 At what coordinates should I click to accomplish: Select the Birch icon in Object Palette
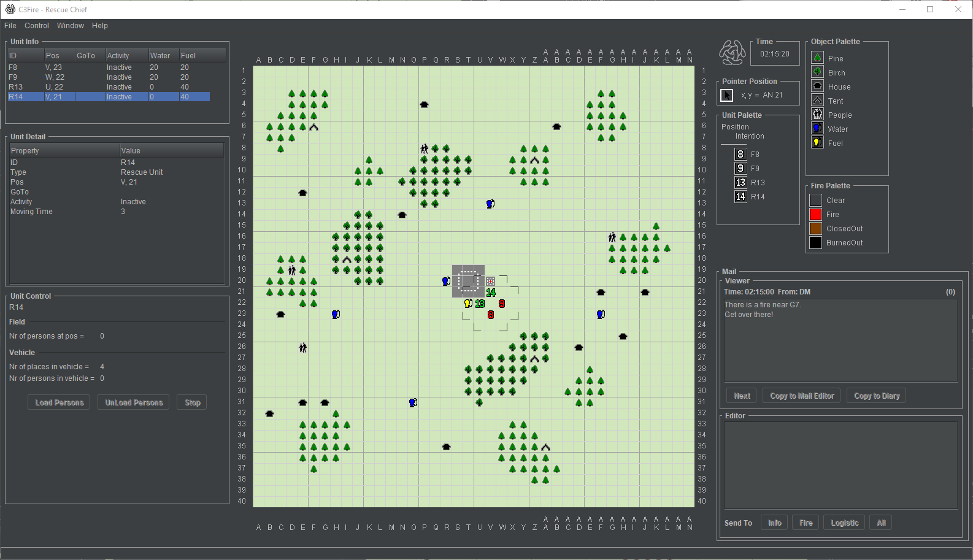click(817, 72)
